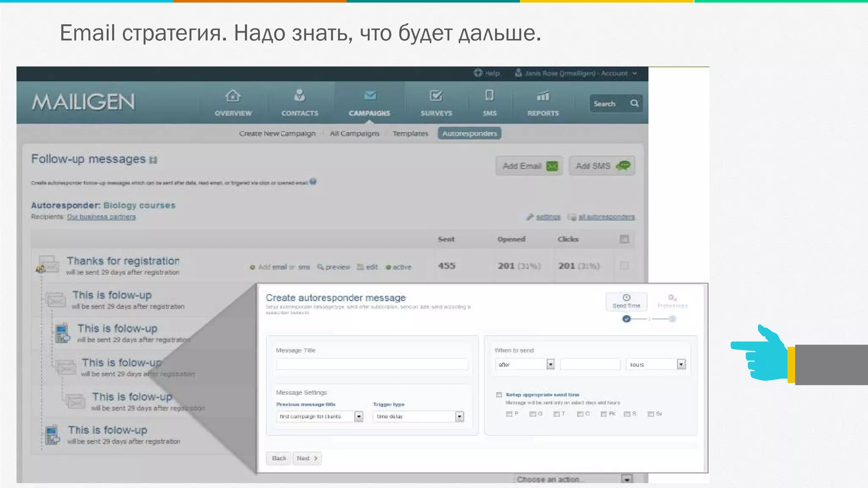Check the T day checkbox

tap(556, 414)
